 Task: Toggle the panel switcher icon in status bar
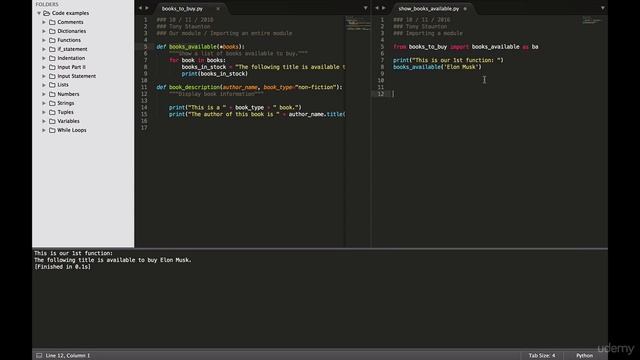click(x=39, y=356)
